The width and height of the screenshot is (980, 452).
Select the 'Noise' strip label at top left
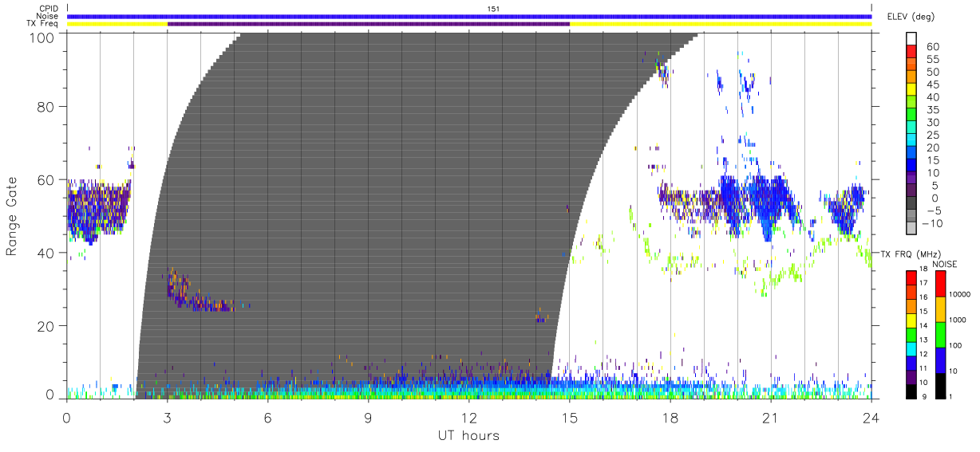click(48, 16)
